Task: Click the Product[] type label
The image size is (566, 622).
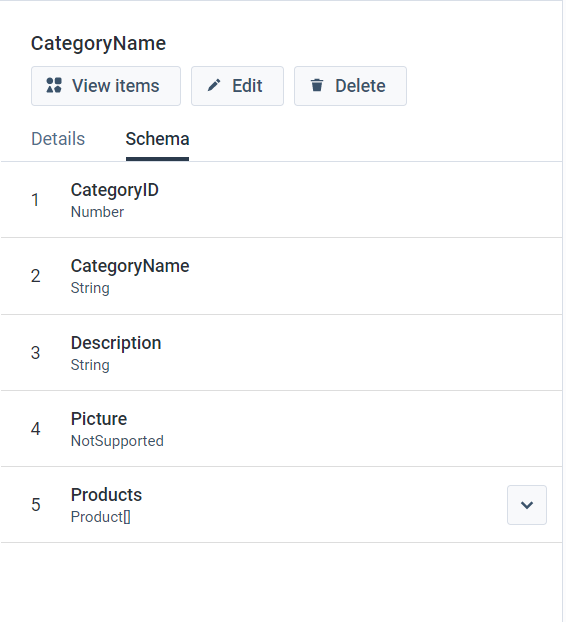Action: pos(101,517)
